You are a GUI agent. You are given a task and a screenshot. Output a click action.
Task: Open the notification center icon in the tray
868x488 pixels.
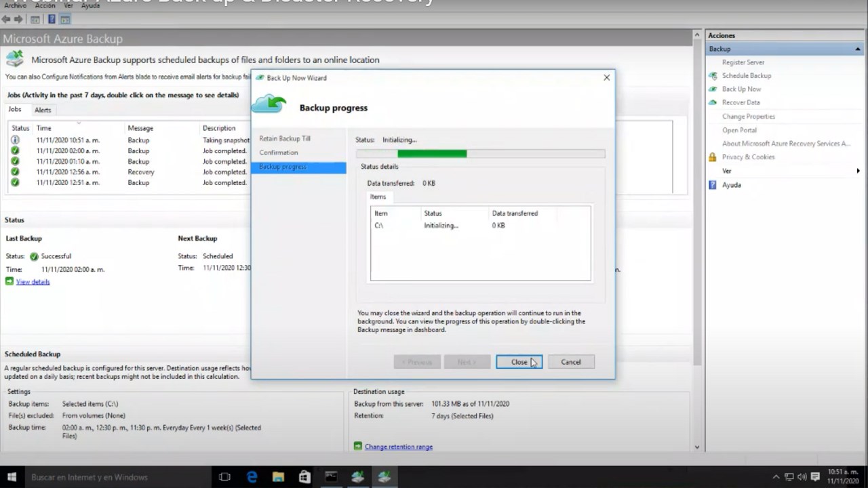coord(816,477)
